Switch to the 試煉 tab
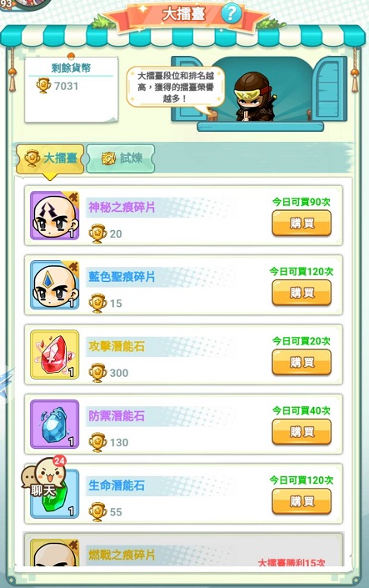Viewport: 369px width, 588px height. (121, 158)
